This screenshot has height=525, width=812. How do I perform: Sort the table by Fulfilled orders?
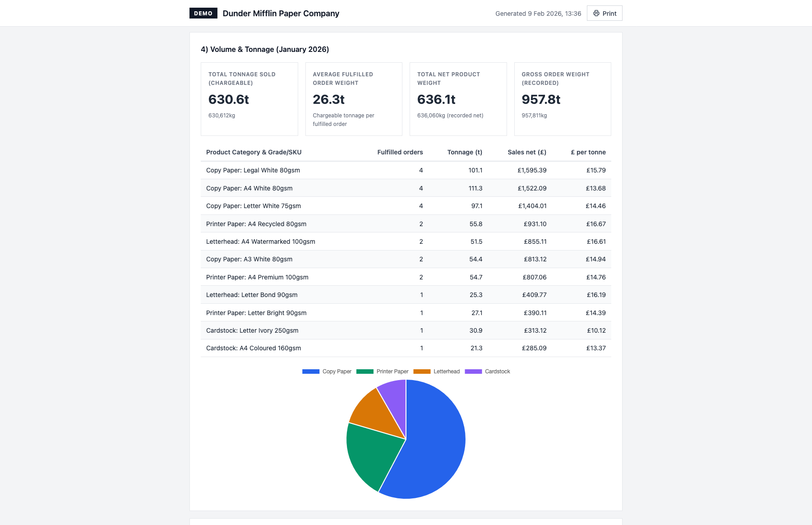[400, 152]
